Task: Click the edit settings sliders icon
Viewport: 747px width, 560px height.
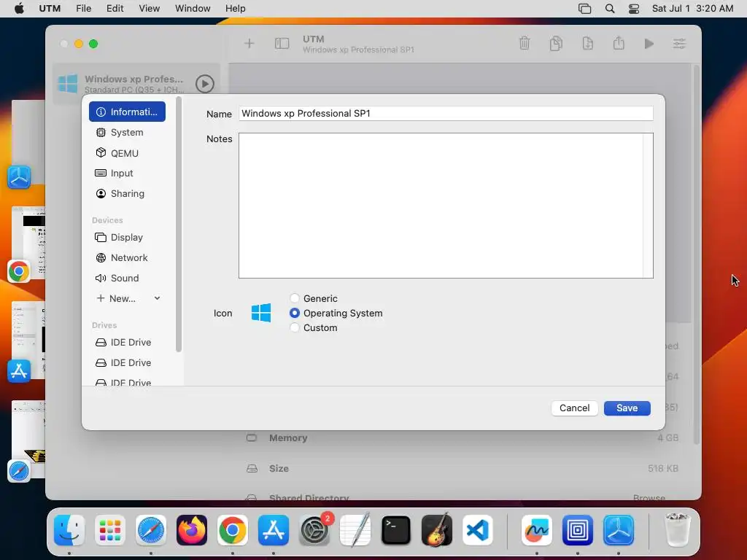Action: click(679, 44)
